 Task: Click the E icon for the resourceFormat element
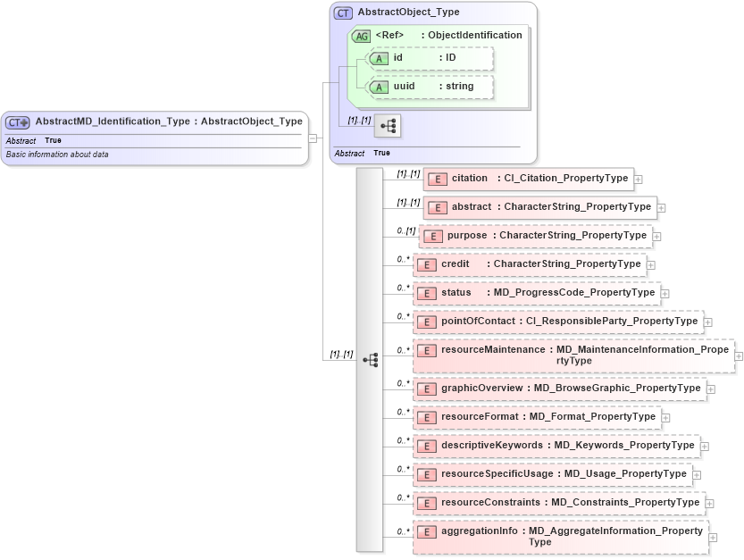pyautogui.click(x=426, y=417)
